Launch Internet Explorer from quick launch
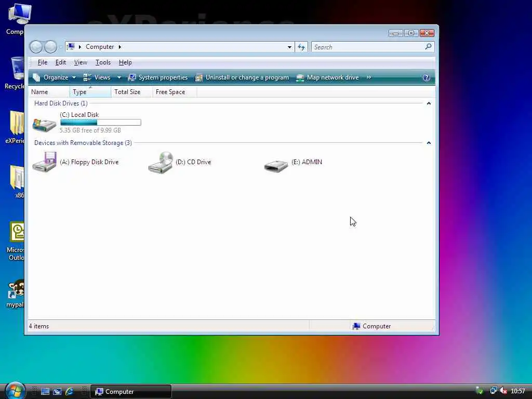Screen dimensions: 532x399 70,392
